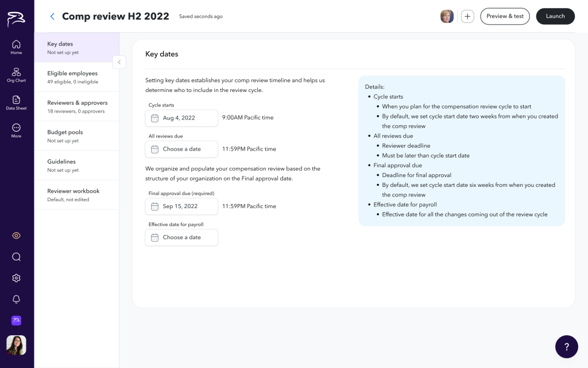The width and height of the screenshot is (588, 368).
Task: Open the Final approval due date picker
Action: [181, 206]
